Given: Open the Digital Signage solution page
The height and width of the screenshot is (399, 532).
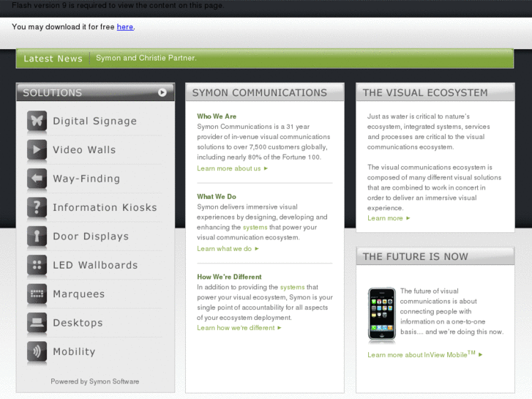Looking at the screenshot, I should point(94,122).
